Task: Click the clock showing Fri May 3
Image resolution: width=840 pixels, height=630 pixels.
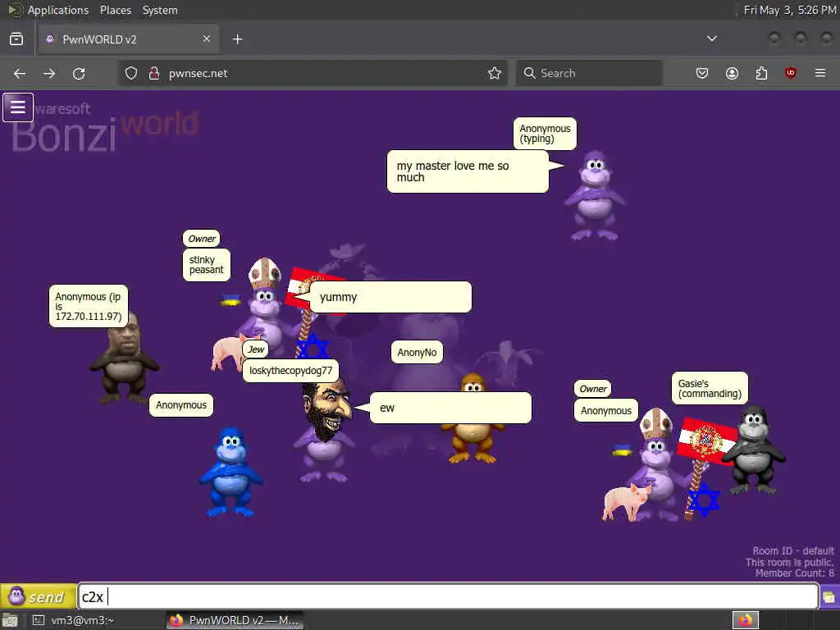Action: pyautogui.click(x=789, y=10)
